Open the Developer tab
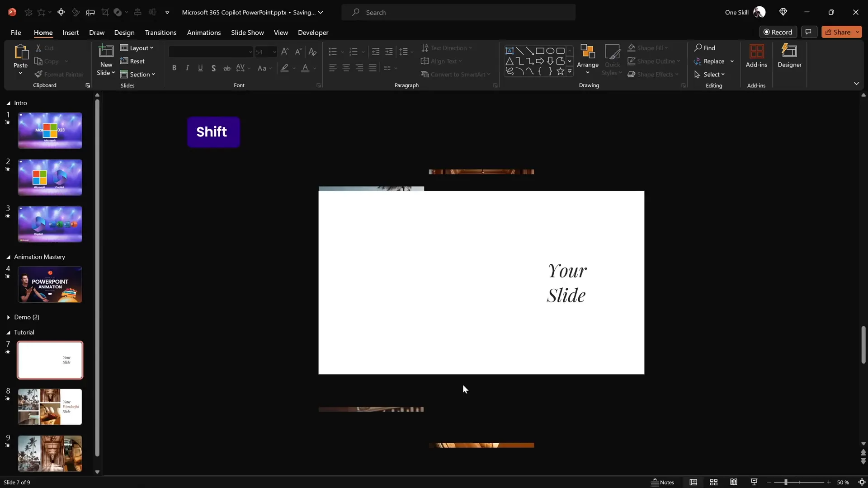 [x=312, y=33]
